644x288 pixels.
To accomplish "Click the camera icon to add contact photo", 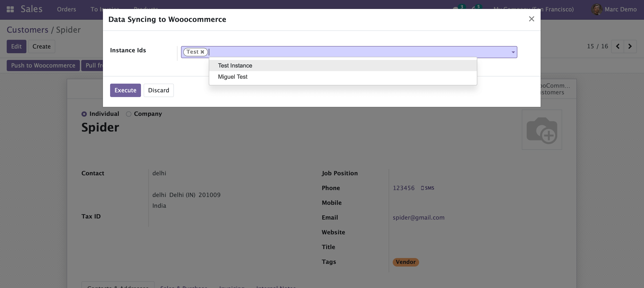I will pos(542,130).
